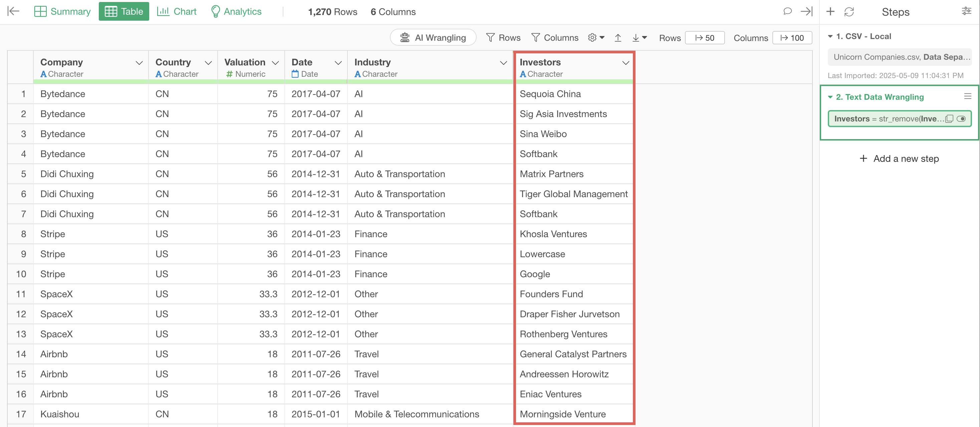Open the Rows filter

503,37
